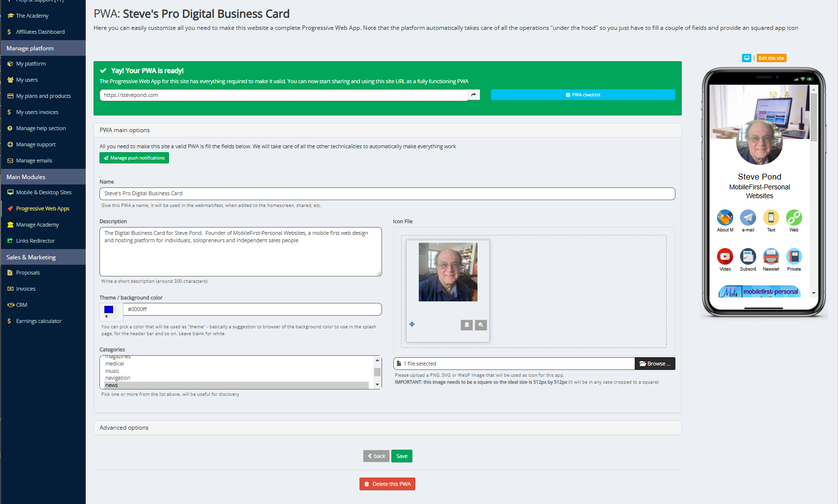Open the PWA checklist
Screen dimensions: 838x504
pos(582,94)
